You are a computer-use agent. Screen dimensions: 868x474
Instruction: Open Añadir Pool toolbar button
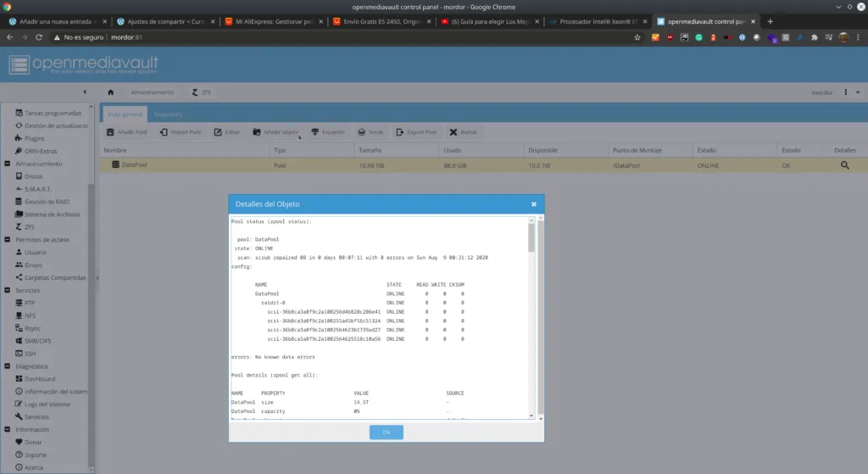click(127, 132)
